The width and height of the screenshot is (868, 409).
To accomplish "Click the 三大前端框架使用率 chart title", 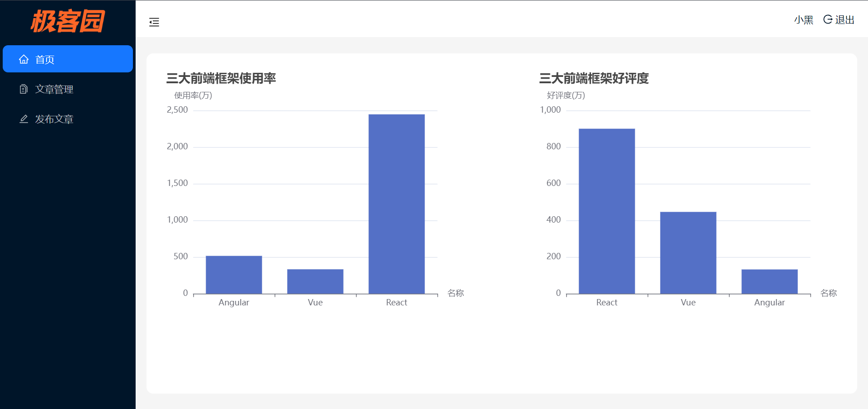I will (x=221, y=78).
